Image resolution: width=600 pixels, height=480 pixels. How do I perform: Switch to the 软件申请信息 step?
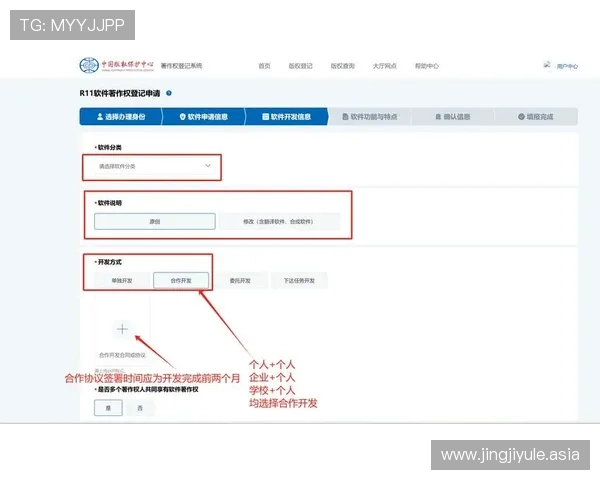point(204,117)
